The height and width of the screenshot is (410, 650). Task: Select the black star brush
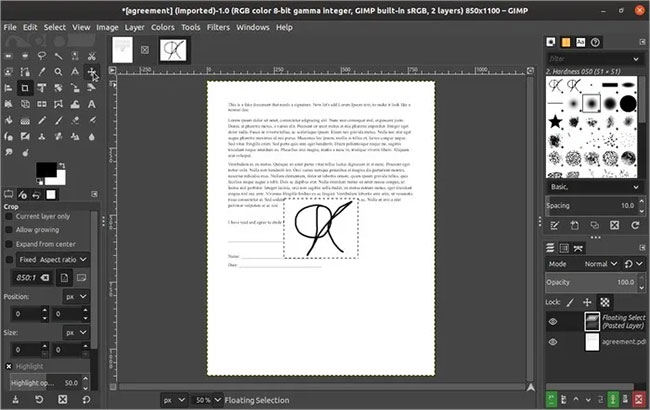pos(555,121)
